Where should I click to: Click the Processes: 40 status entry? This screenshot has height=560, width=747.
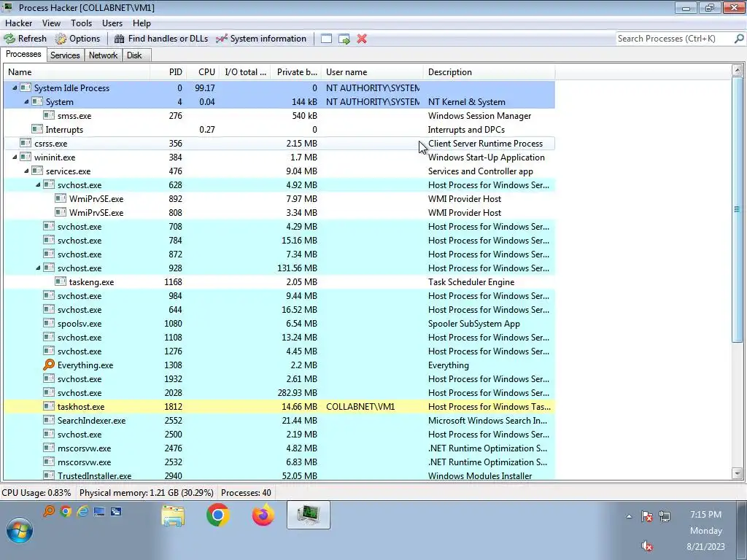[x=246, y=492]
